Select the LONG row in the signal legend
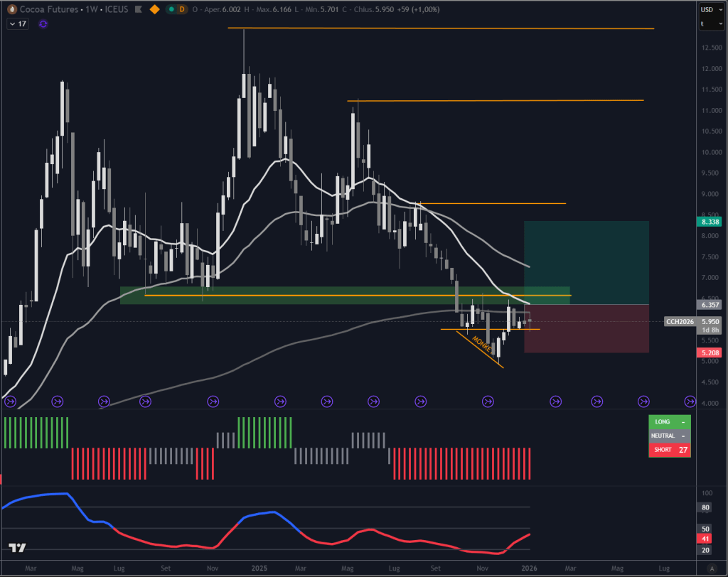 click(x=669, y=421)
